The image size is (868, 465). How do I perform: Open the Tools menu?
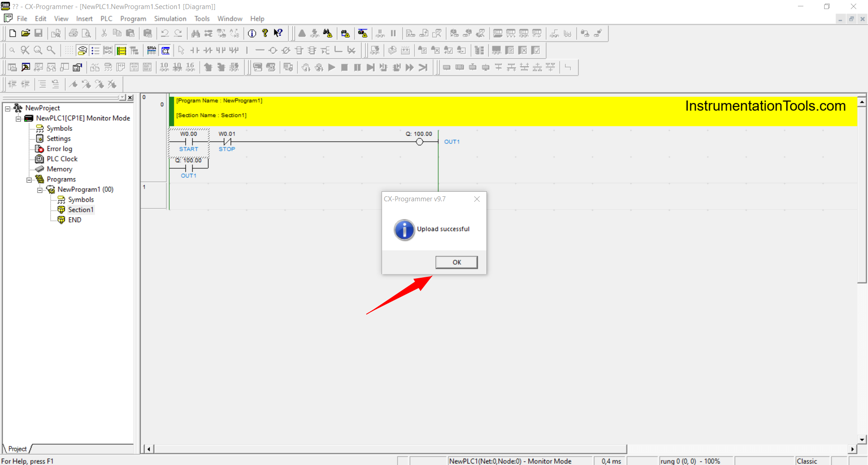pyautogui.click(x=202, y=19)
